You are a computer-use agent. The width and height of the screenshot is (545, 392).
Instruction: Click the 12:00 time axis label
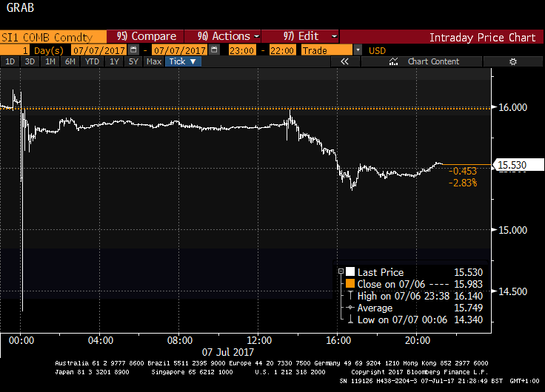click(x=259, y=340)
